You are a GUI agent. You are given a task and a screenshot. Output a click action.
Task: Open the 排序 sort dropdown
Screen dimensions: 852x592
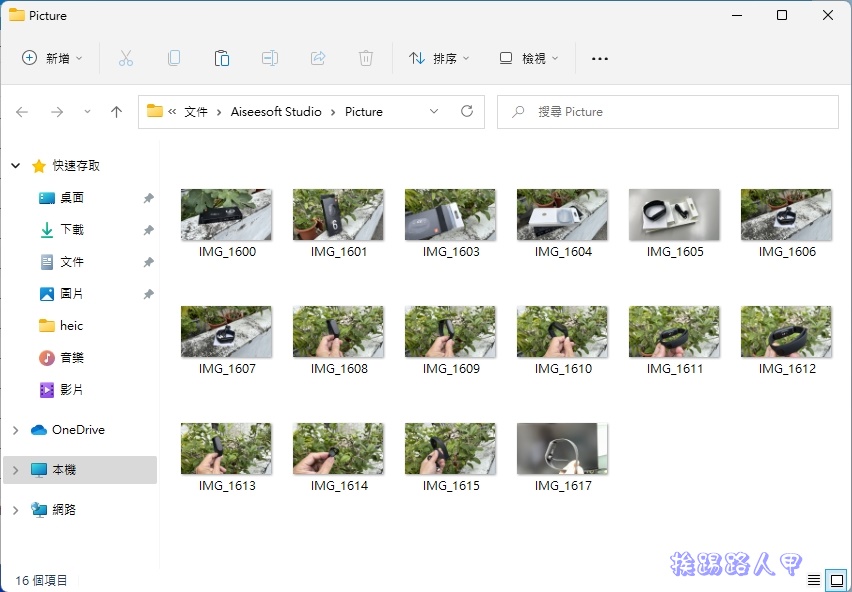click(440, 58)
